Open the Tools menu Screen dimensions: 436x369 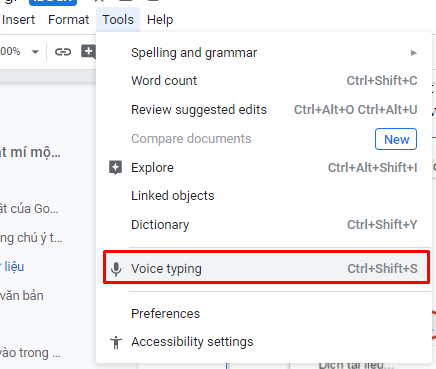click(x=118, y=20)
